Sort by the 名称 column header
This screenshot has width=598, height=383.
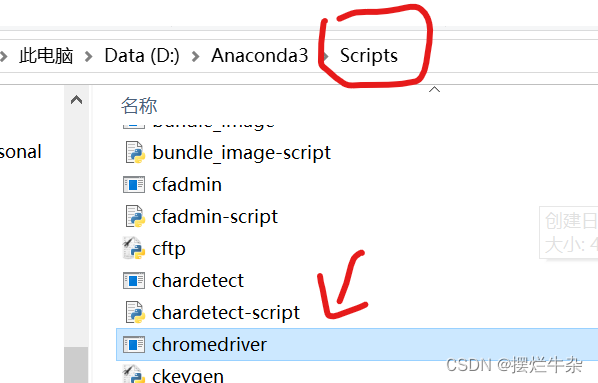tap(139, 106)
